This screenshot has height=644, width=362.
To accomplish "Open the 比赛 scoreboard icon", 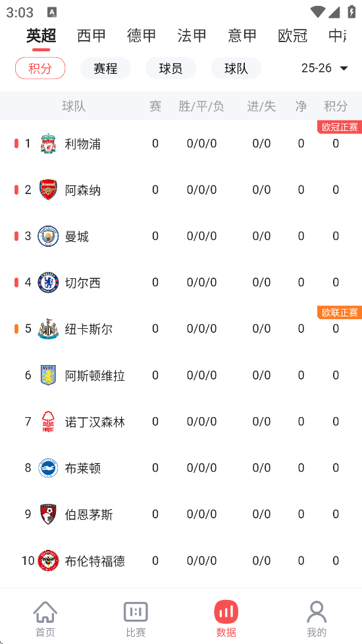I will pyautogui.click(x=136, y=612).
